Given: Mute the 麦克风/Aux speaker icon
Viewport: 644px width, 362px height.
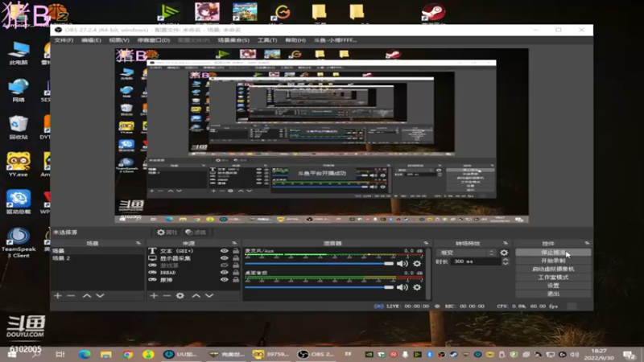Looking at the screenshot, I should pyautogui.click(x=402, y=264).
